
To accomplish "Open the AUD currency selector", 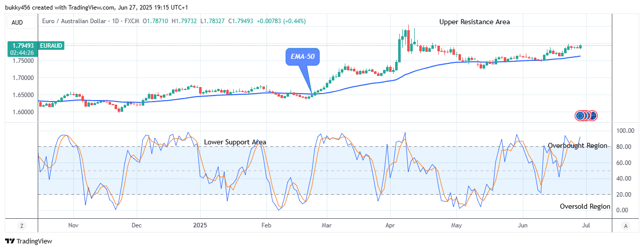I will coord(22,22).
